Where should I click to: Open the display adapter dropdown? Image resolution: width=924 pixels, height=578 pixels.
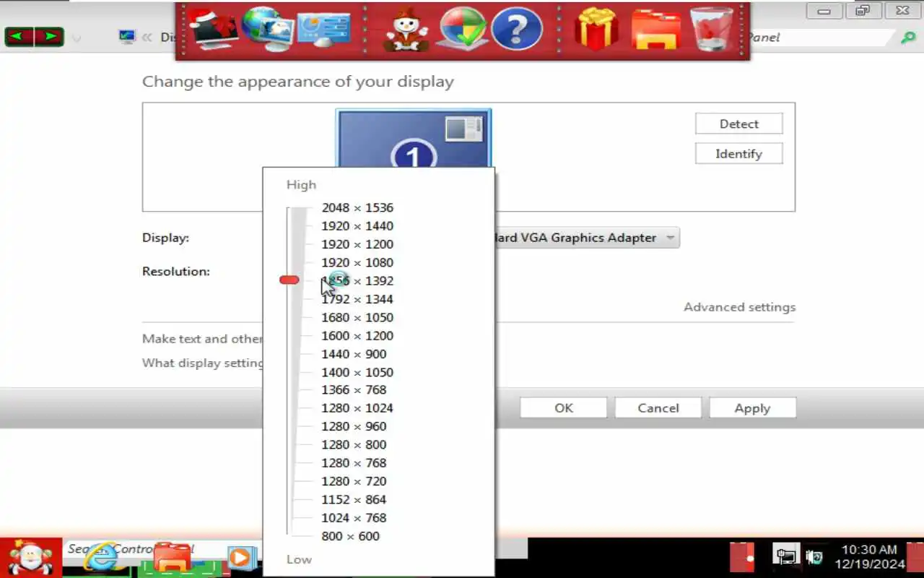tap(671, 238)
